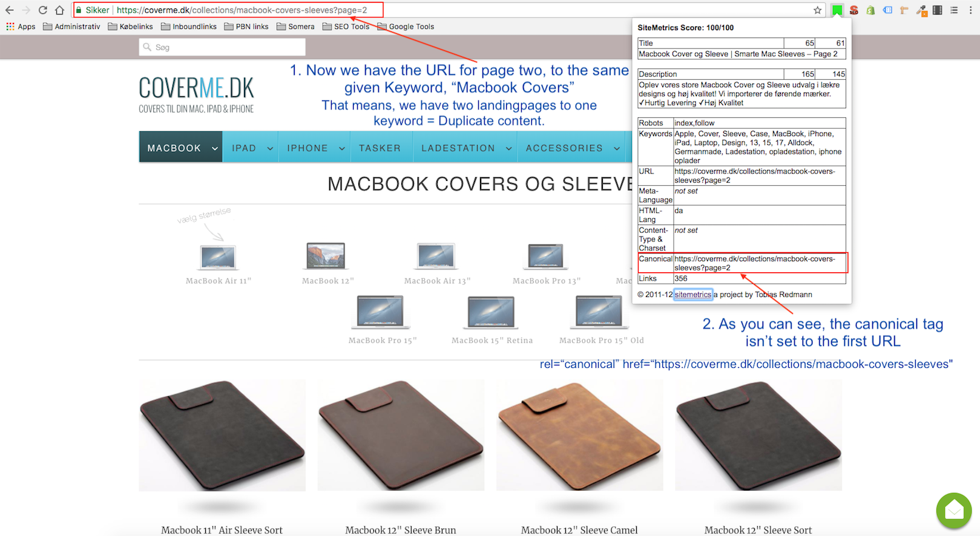Image resolution: width=980 pixels, height=536 pixels.
Task: Open the SEO Tools bookmarks folder
Action: pyautogui.click(x=346, y=27)
